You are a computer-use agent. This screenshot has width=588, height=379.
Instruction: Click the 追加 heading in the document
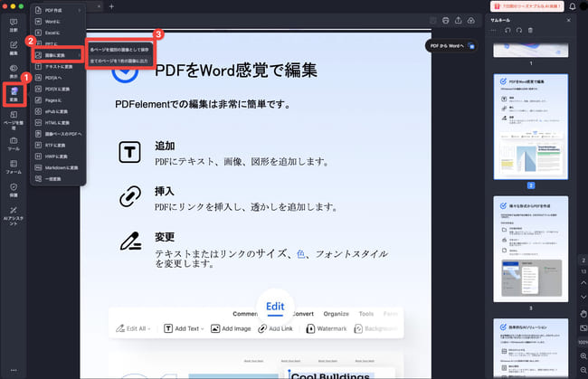pyautogui.click(x=165, y=146)
